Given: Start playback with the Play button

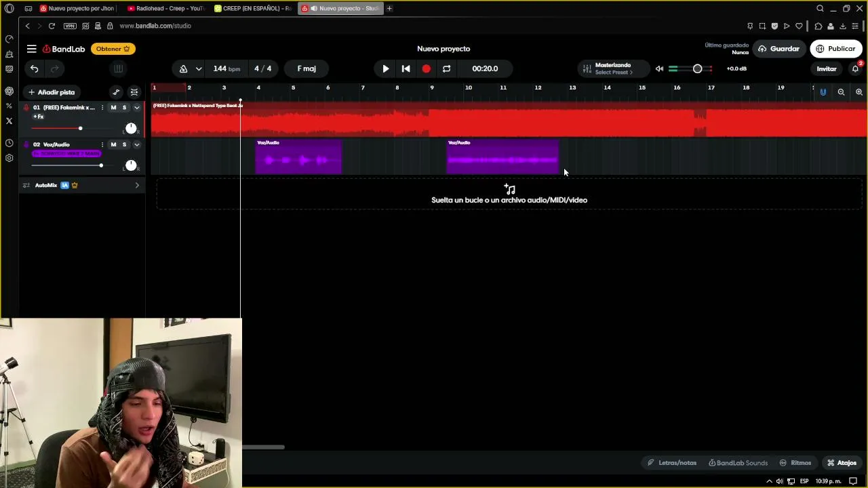Looking at the screenshot, I should point(386,68).
